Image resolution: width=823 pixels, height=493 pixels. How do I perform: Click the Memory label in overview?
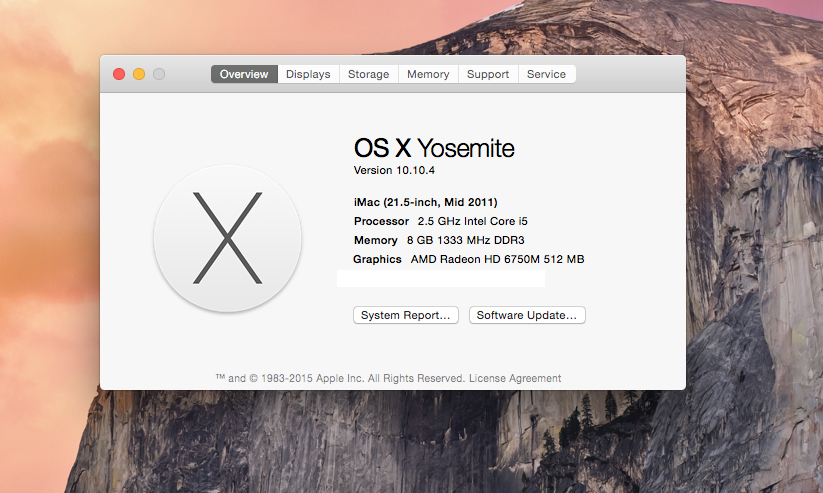tap(375, 240)
